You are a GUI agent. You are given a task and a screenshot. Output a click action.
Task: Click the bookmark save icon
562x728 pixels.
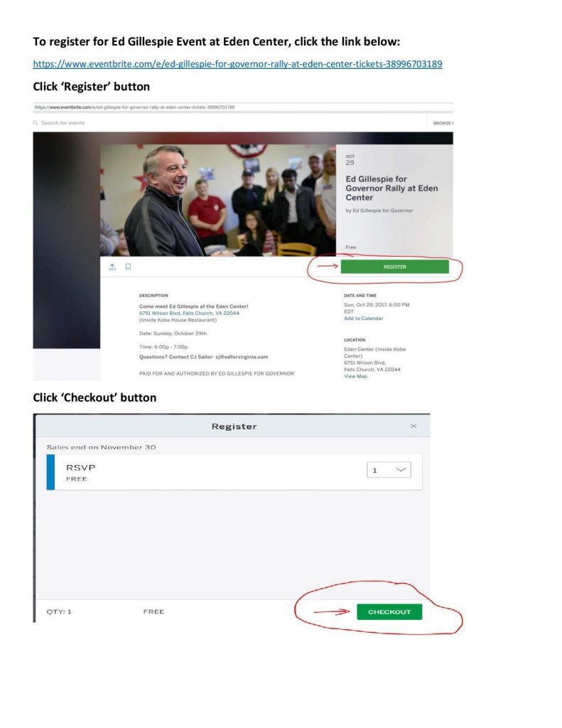pyautogui.click(x=128, y=267)
